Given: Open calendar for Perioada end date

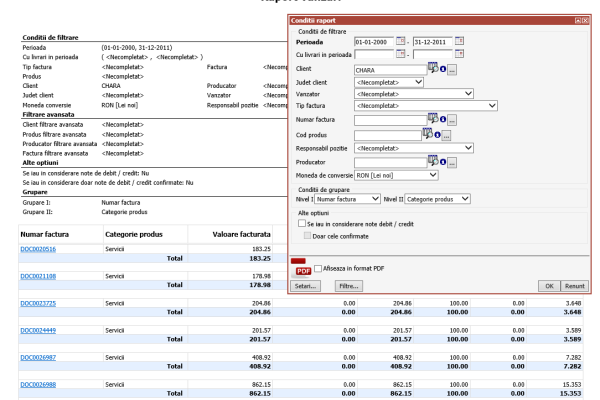Looking at the screenshot, I should 459,41.
